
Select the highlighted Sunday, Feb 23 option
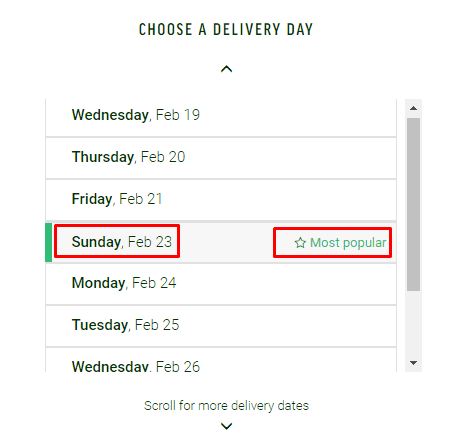[x=221, y=242]
